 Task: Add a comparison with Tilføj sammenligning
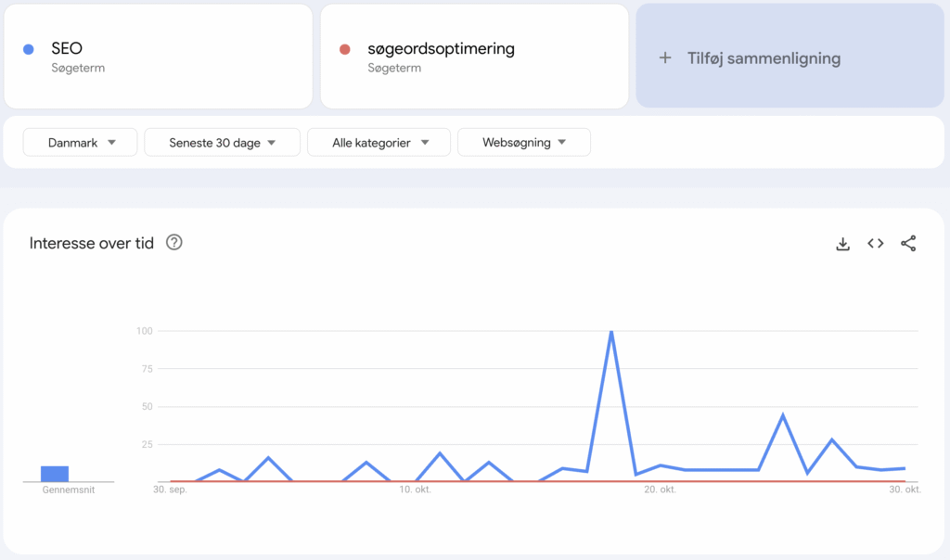790,56
